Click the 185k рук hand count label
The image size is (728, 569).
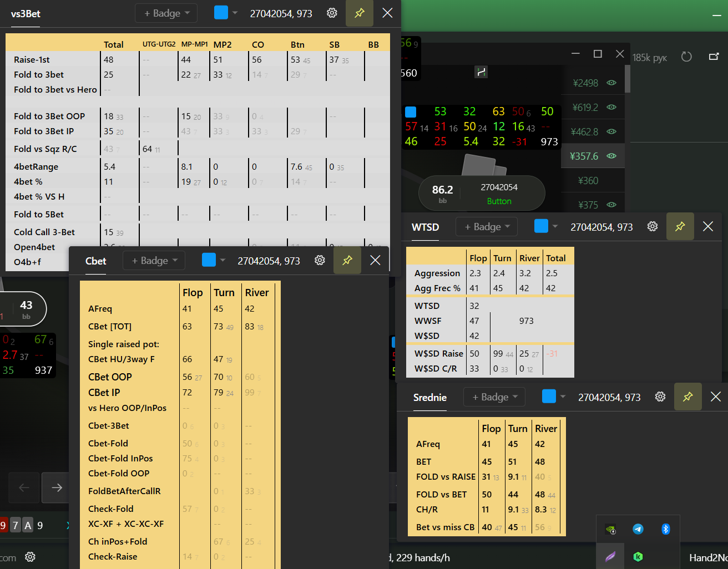click(649, 57)
